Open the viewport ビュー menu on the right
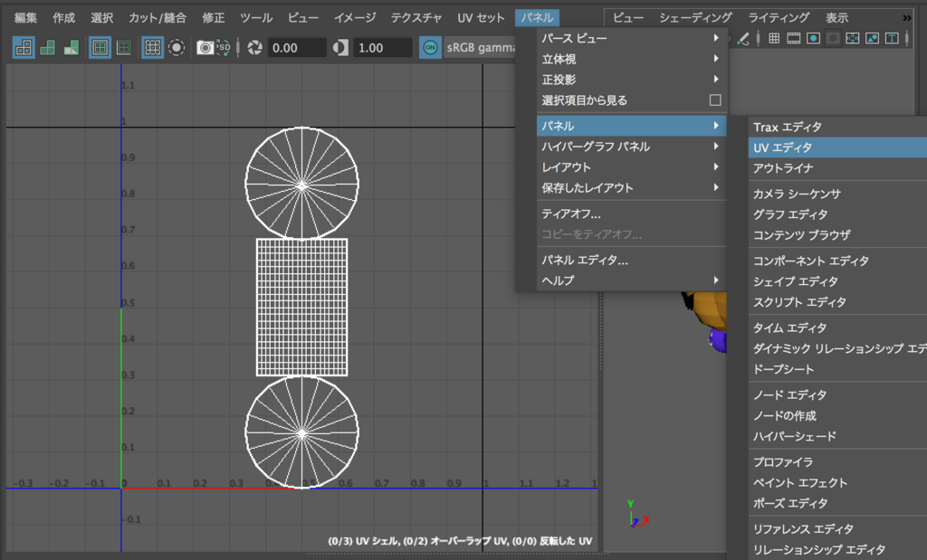Viewport: 927px width, 560px height. 628,18
